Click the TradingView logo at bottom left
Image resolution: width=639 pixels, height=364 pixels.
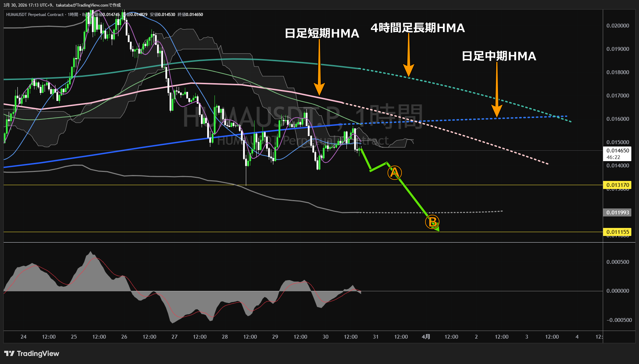32,354
